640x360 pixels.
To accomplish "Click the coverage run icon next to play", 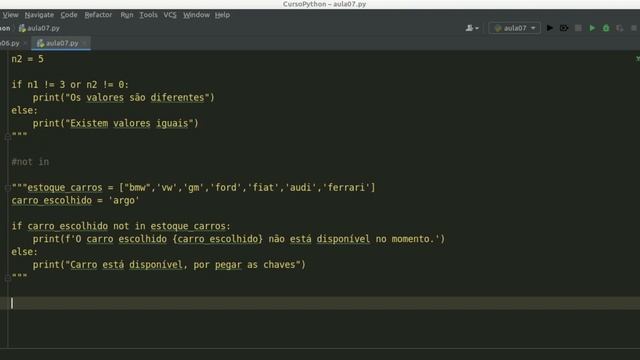I will coord(564,28).
